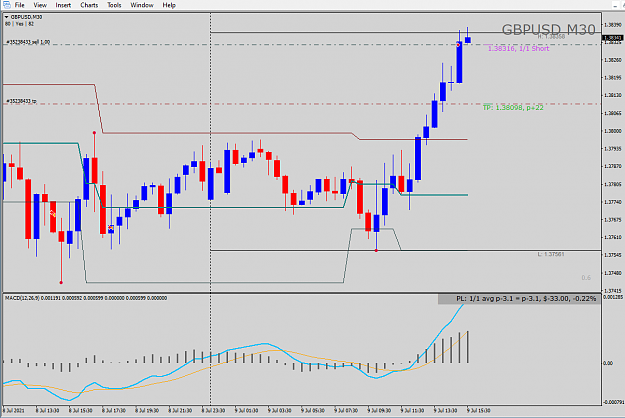
Task: Click the '9 Jul 01:30' time axis label
Action: (246, 410)
